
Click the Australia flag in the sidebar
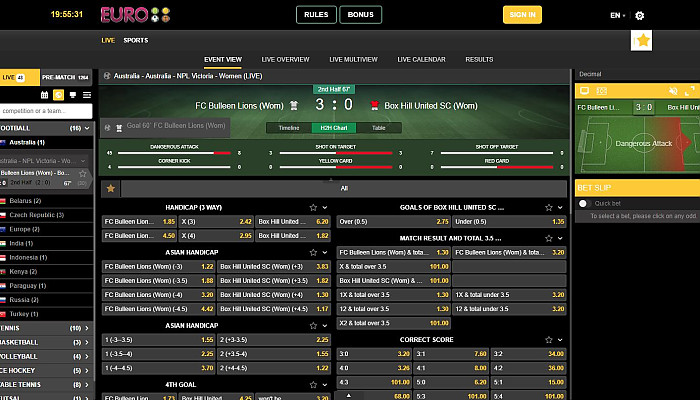(3, 142)
